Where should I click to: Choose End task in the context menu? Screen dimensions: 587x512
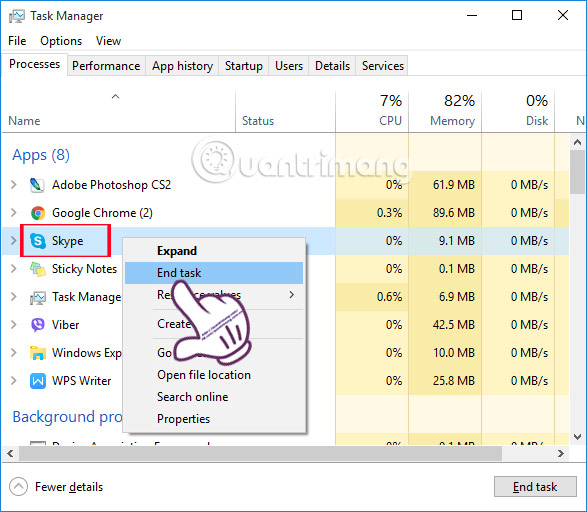pos(214,273)
